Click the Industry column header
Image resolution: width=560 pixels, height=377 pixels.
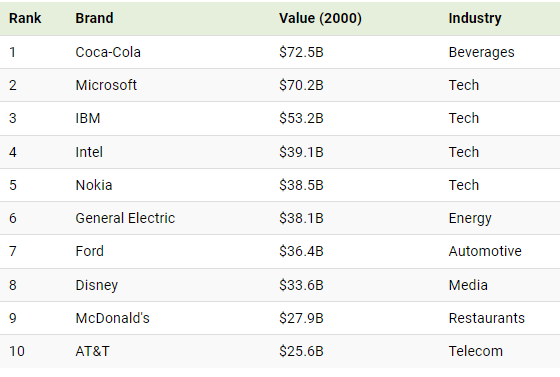[x=475, y=19]
